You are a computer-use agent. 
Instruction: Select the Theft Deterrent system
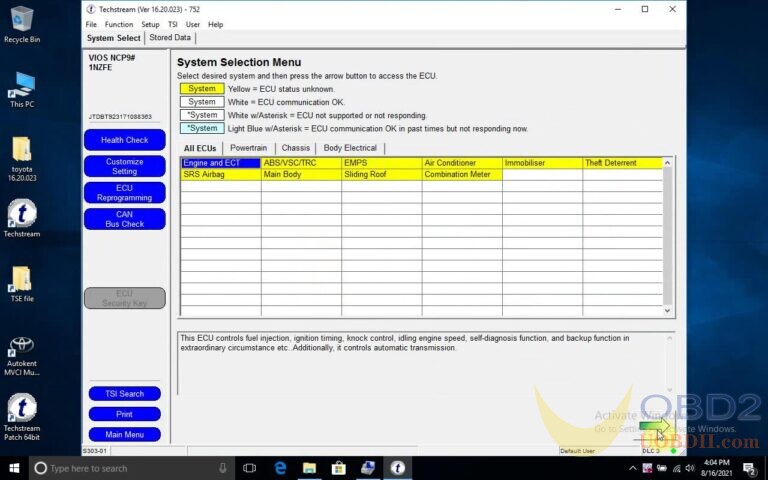623,163
